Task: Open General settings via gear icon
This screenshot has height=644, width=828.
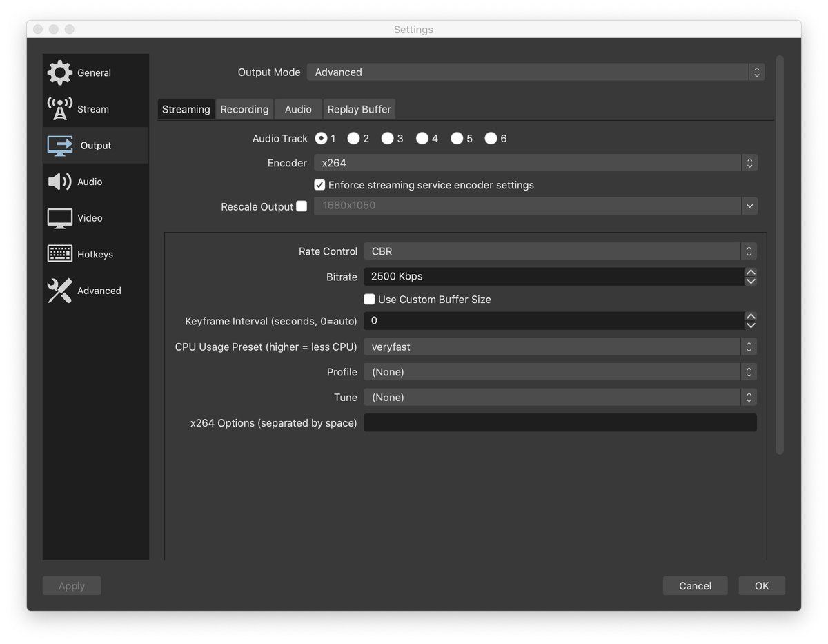Action: (60, 72)
